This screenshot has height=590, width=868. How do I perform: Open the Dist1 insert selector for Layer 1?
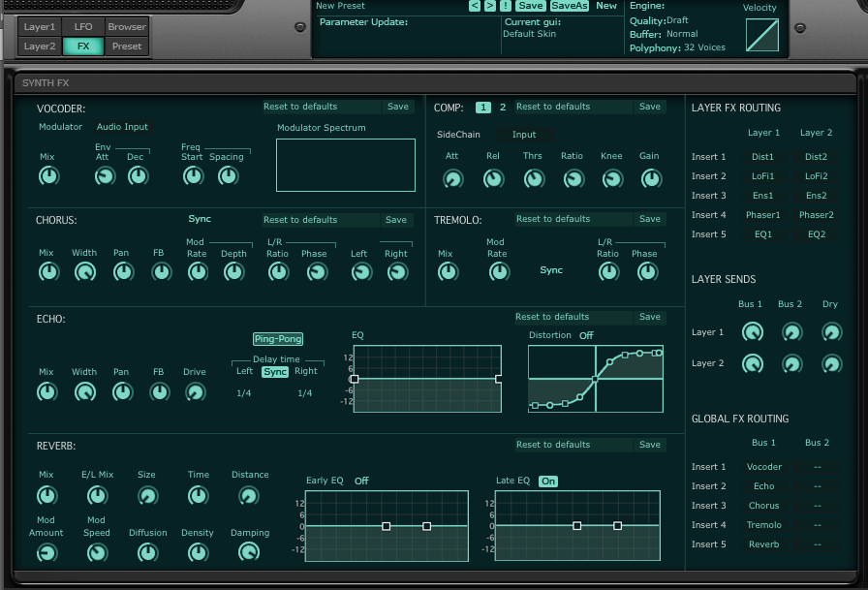pos(763,156)
